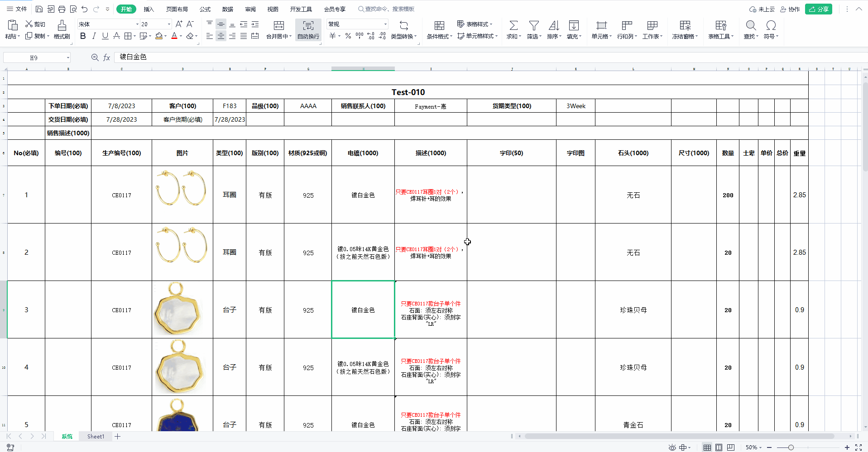868x452 pixels.
Task: Click the Format Painter (格式刷) icon
Action: (x=62, y=26)
